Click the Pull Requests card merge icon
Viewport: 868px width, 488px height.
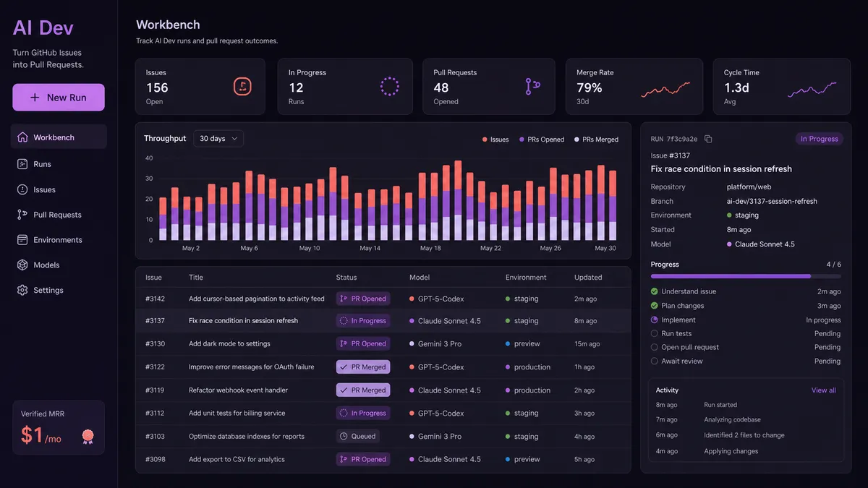532,87
